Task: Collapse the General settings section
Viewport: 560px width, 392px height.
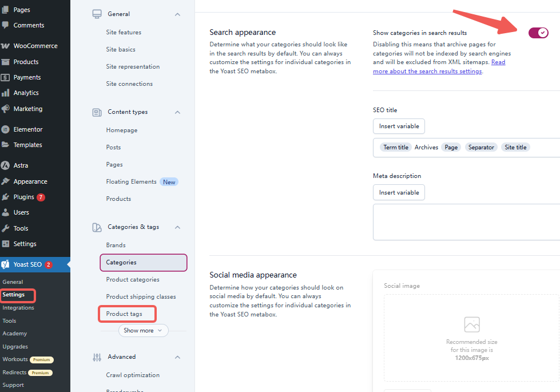Action: 177,14
